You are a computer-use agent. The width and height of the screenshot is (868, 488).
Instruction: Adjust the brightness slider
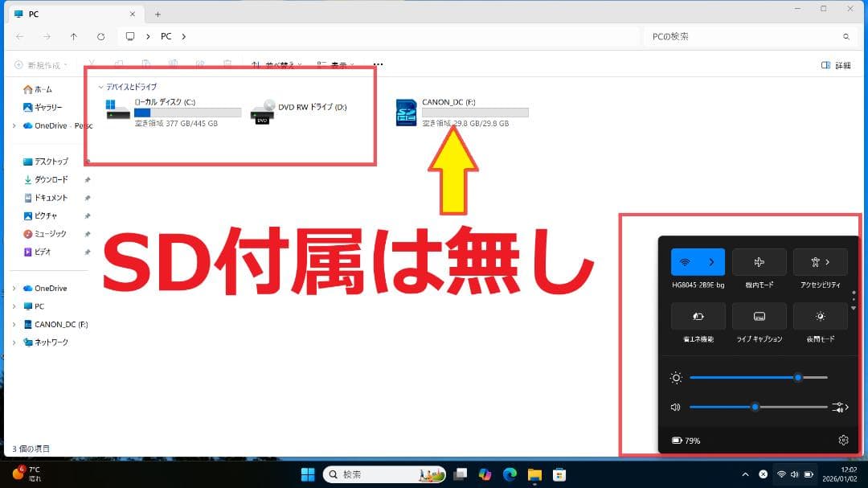click(798, 377)
